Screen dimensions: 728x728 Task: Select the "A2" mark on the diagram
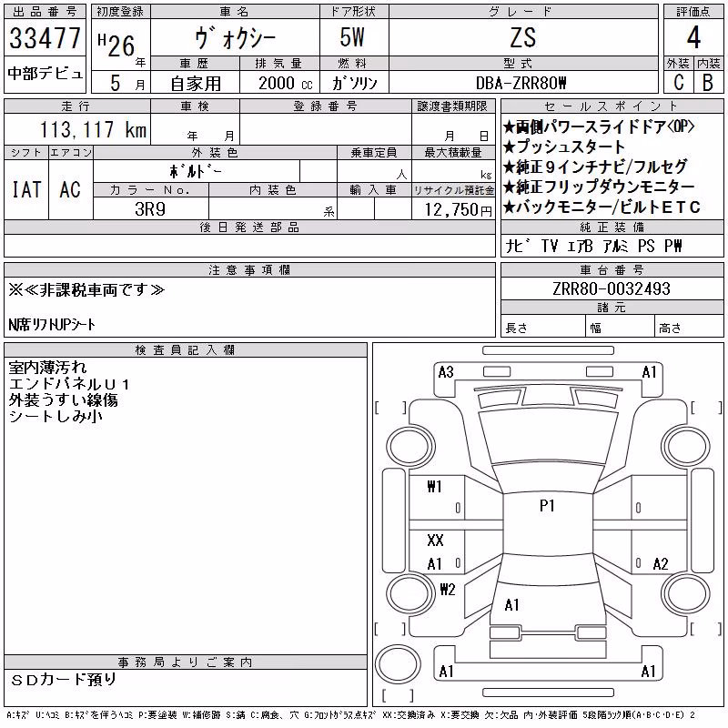click(x=661, y=564)
